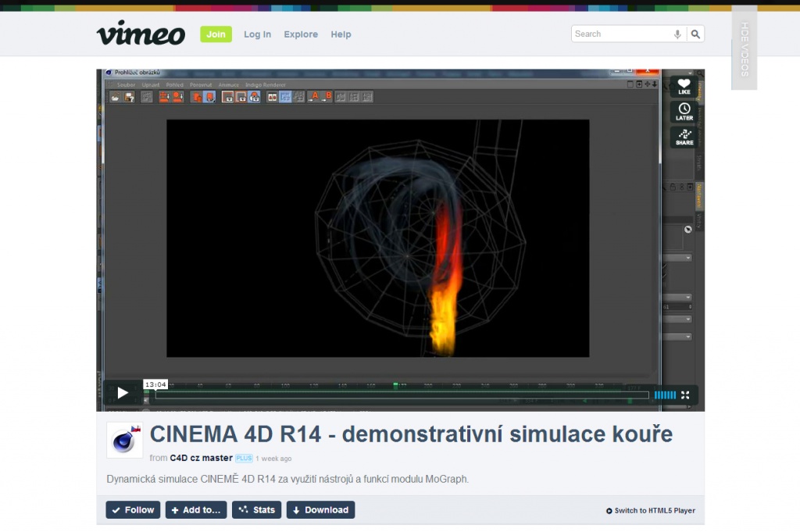Click the four-way move icon at the viewer top-right
The height and width of the screenshot is (532, 800).
(x=648, y=84)
